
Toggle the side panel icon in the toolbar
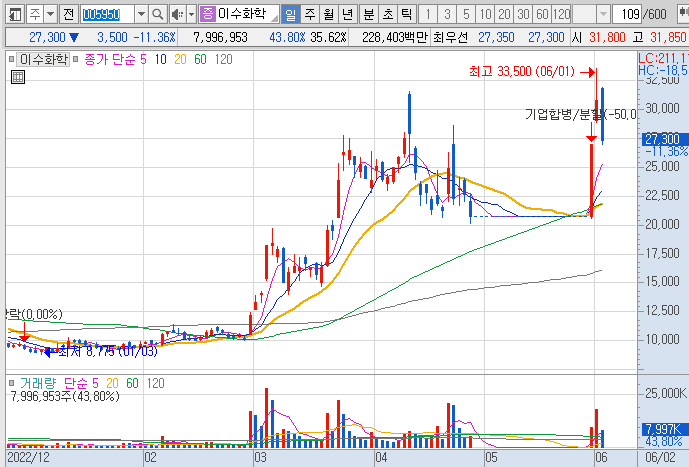[15, 14]
